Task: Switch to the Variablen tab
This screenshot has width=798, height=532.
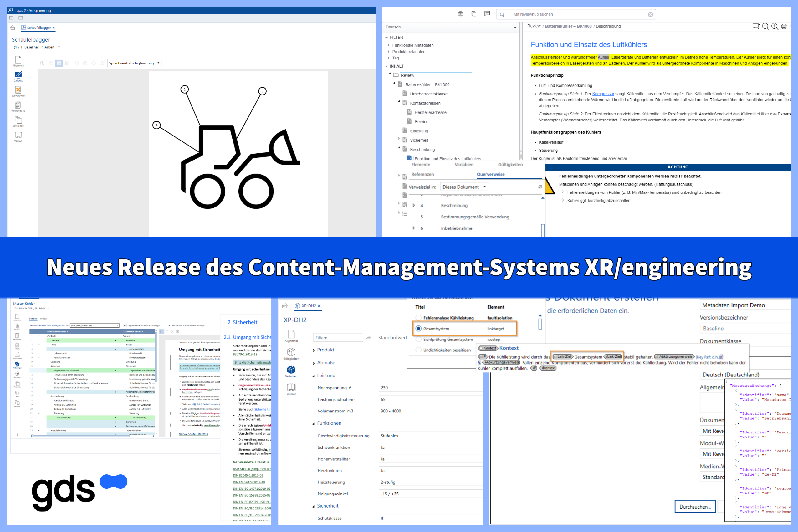Action: click(x=464, y=165)
